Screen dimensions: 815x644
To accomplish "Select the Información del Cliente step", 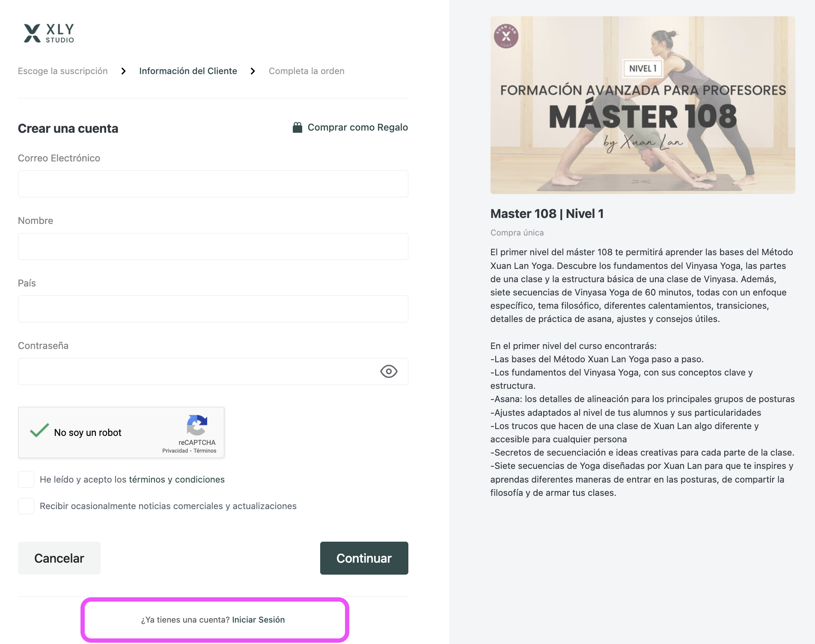I will pyautogui.click(x=188, y=71).
